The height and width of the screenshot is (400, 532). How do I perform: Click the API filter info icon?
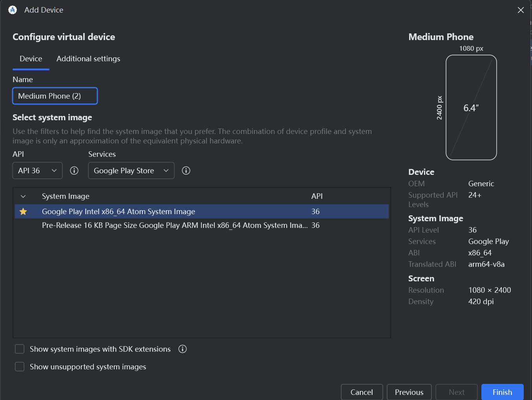click(74, 171)
